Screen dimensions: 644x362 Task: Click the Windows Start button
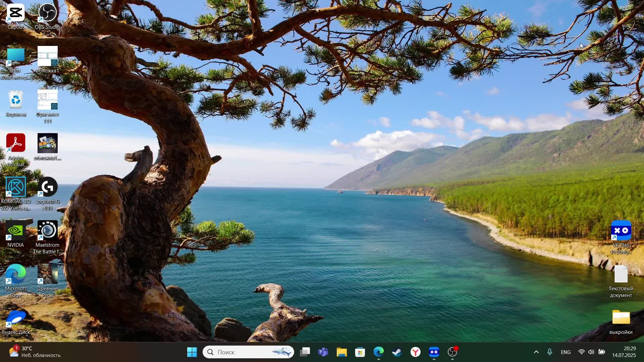click(x=192, y=352)
